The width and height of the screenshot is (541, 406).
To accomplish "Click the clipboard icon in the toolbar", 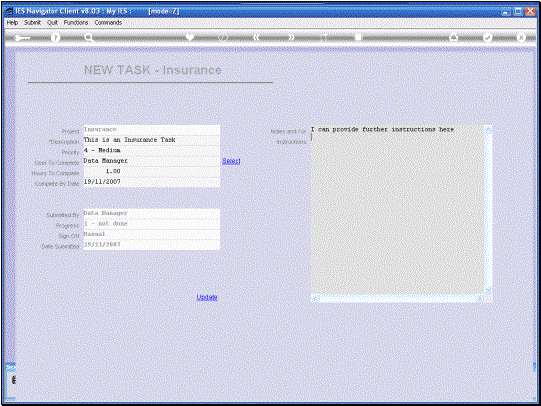I will (358, 37).
